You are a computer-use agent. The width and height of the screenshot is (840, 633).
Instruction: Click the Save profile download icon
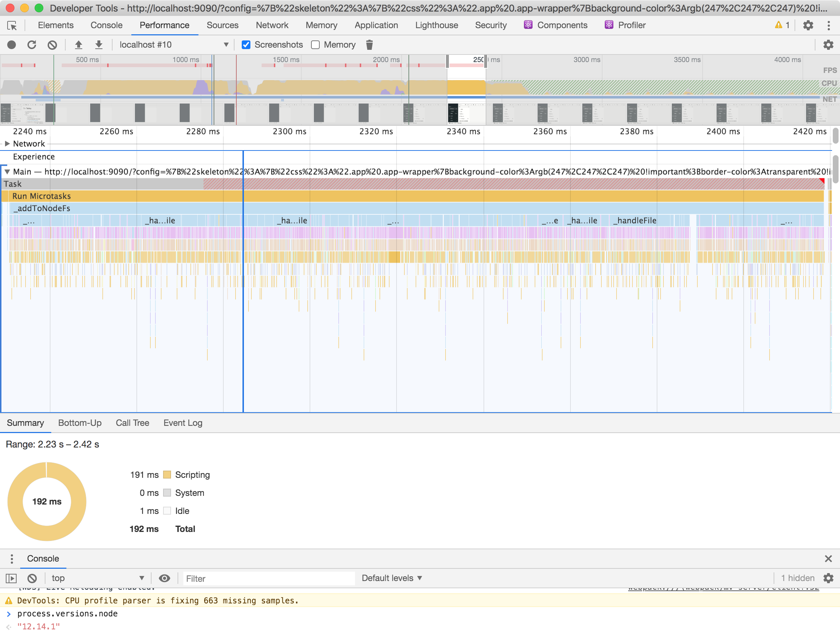(x=99, y=45)
